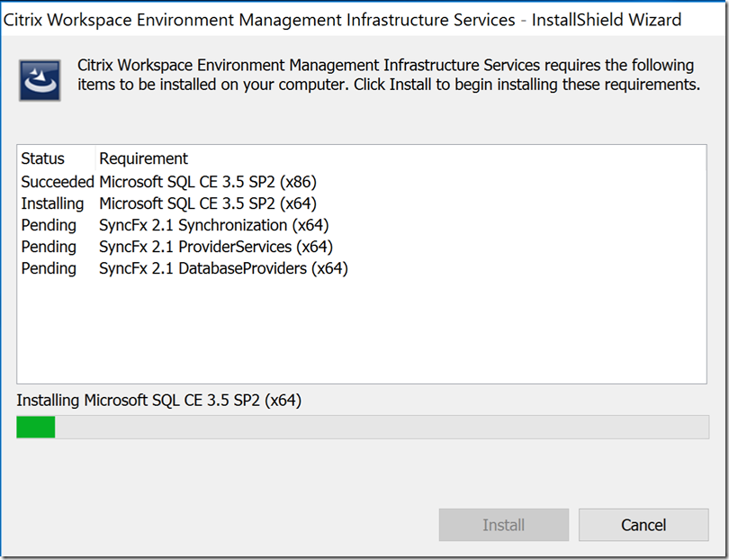This screenshot has height=560, width=729.
Task: Click the Succeeded status label
Action: 57,182
